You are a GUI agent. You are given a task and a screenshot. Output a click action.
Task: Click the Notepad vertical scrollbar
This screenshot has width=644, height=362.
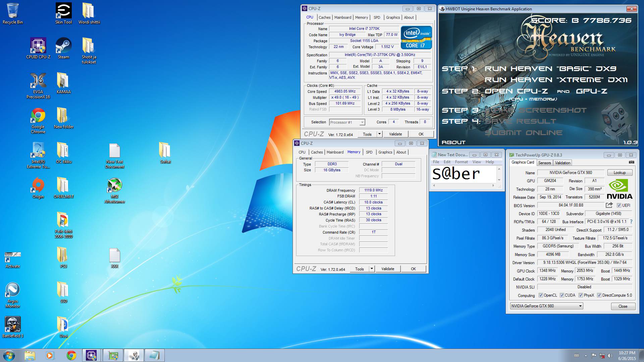click(499, 174)
